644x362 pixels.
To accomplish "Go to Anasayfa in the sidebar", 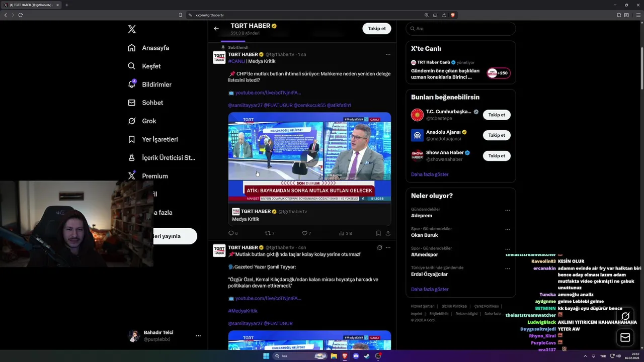I will click(148, 48).
